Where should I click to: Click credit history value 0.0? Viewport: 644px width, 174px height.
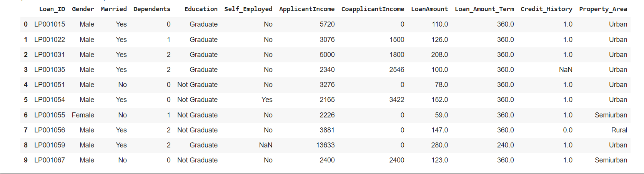568,130
